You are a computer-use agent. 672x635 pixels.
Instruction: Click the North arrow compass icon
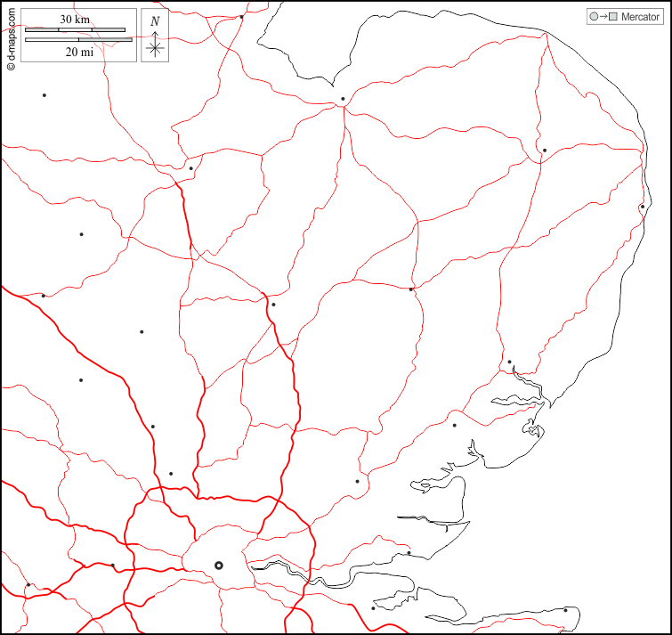tap(156, 36)
